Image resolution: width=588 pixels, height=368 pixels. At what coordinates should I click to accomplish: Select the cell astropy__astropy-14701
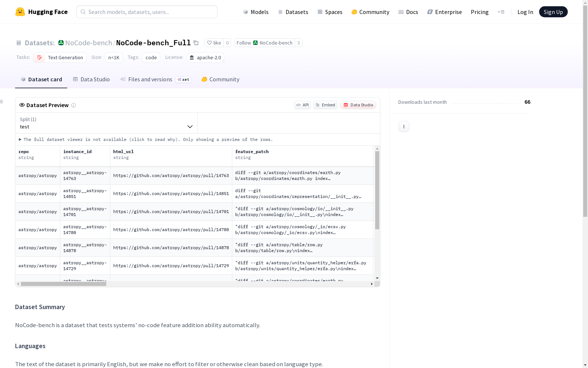(85, 212)
